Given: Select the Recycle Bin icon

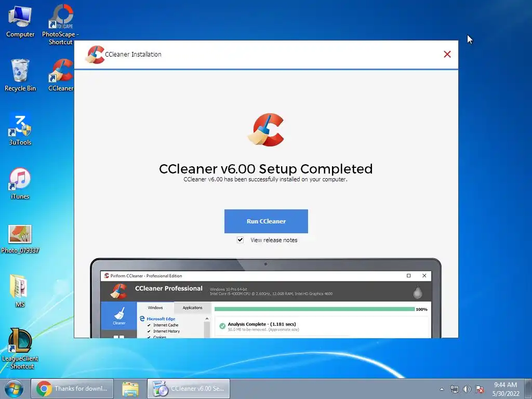Looking at the screenshot, I should tap(20, 75).
